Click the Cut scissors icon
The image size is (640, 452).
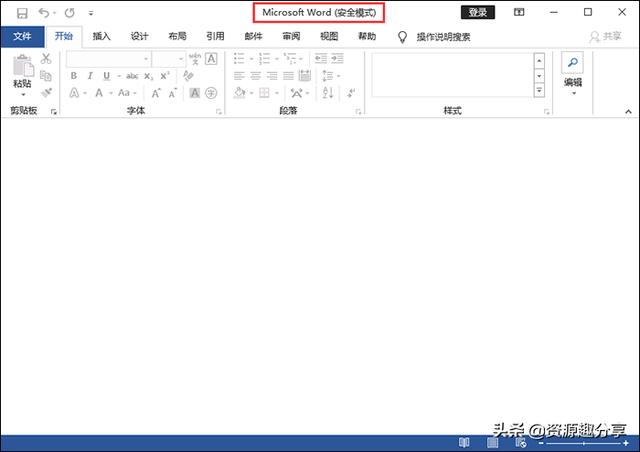pyautogui.click(x=46, y=59)
